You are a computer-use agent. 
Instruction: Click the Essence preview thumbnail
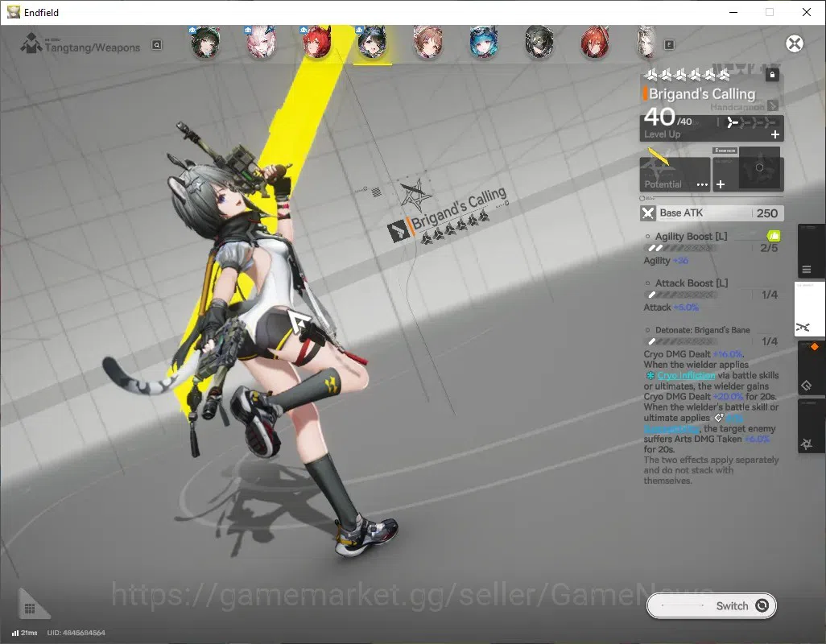759,168
